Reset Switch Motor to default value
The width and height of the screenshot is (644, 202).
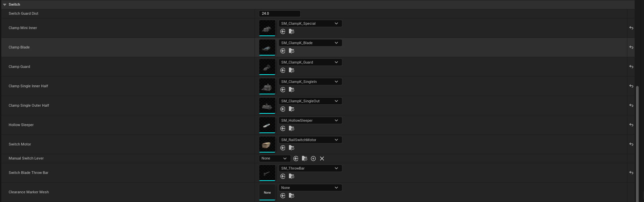[x=631, y=144]
